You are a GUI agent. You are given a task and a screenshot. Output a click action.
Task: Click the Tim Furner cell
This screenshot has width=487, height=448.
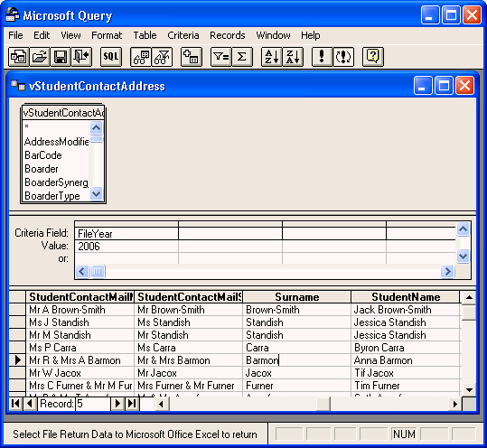tap(406, 386)
